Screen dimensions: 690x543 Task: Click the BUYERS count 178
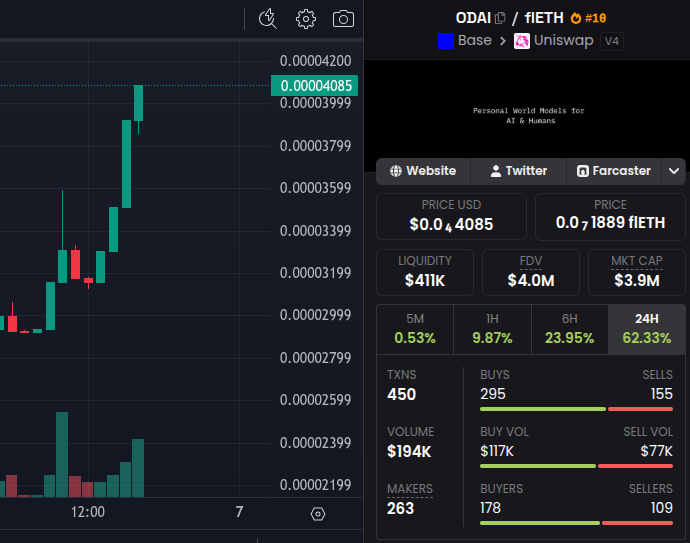[x=490, y=508]
